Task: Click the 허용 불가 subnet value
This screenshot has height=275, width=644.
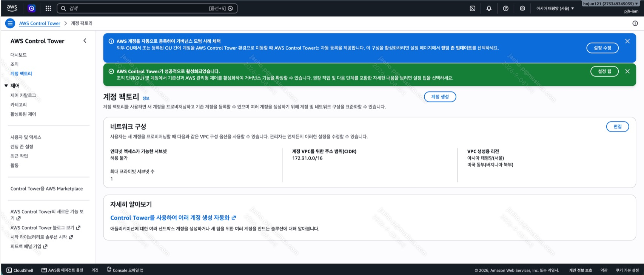Action: tap(119, 158)
